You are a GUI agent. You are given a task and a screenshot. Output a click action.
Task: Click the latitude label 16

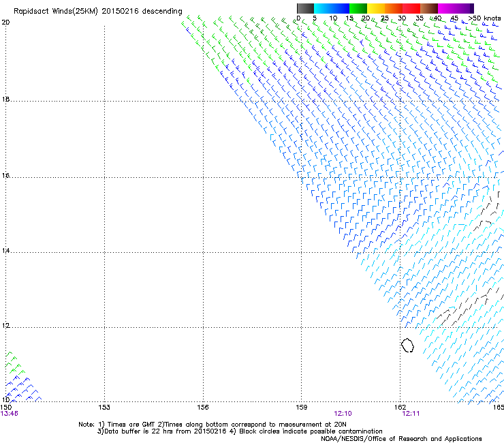[x=5, y=175]
